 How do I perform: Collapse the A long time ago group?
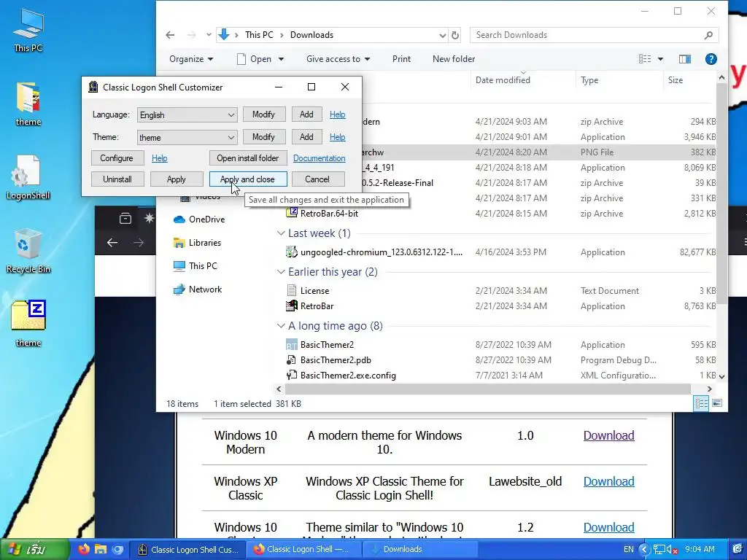click(x=281, y=326)
